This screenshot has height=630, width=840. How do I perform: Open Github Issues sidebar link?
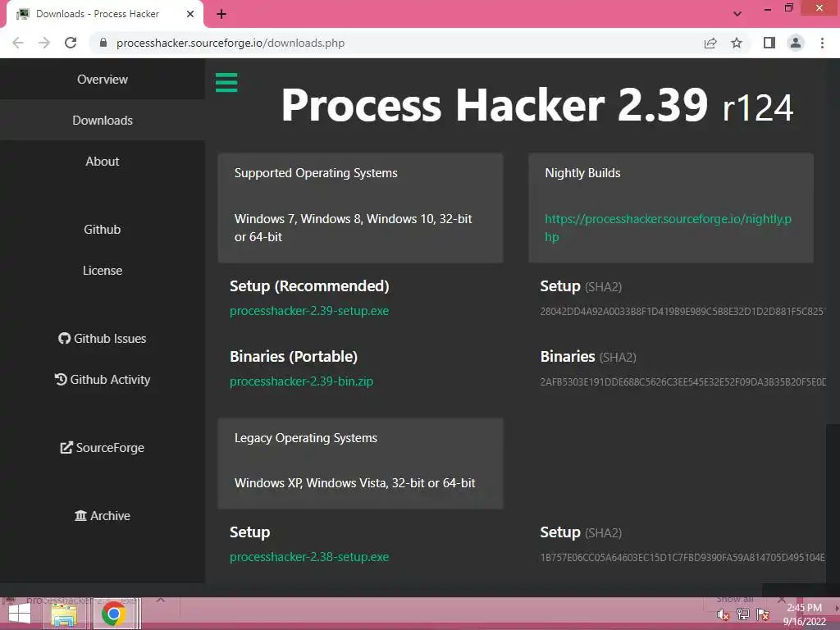point(103,339)
